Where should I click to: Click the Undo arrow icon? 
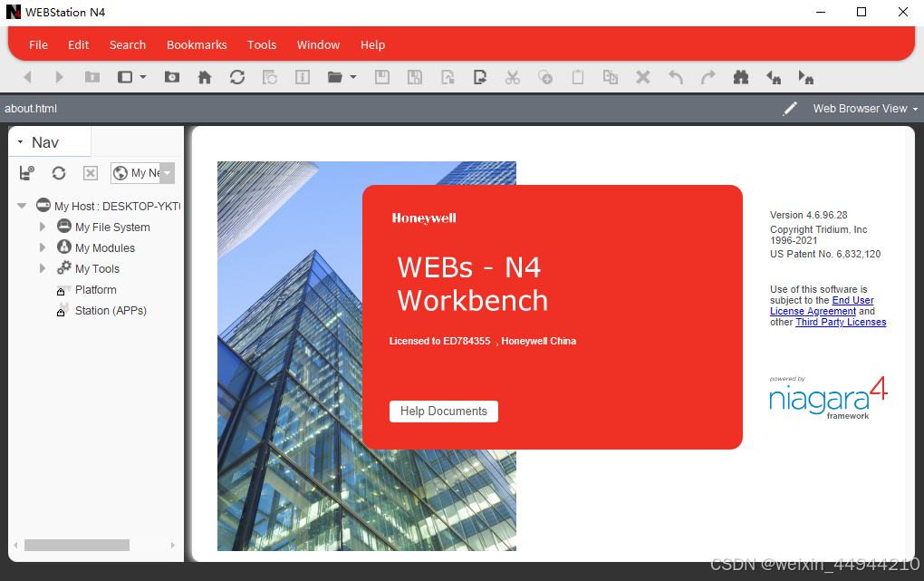click(676, 77)
